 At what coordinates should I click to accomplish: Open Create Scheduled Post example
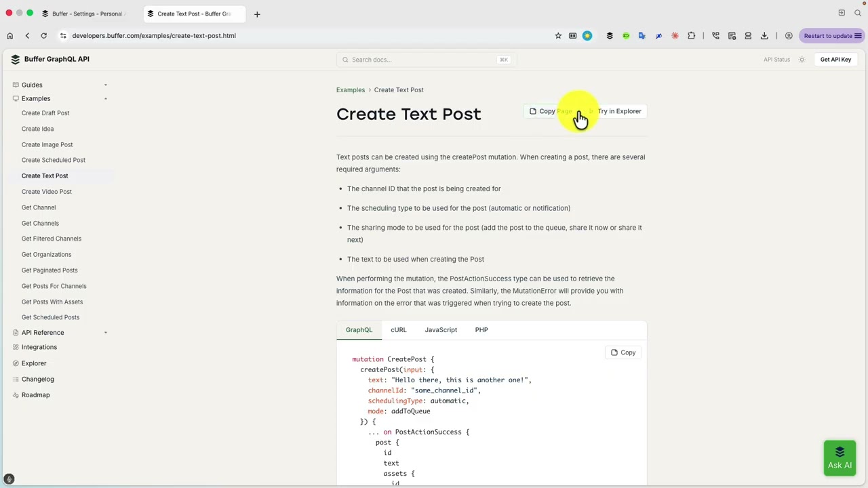tap(54, 160)
